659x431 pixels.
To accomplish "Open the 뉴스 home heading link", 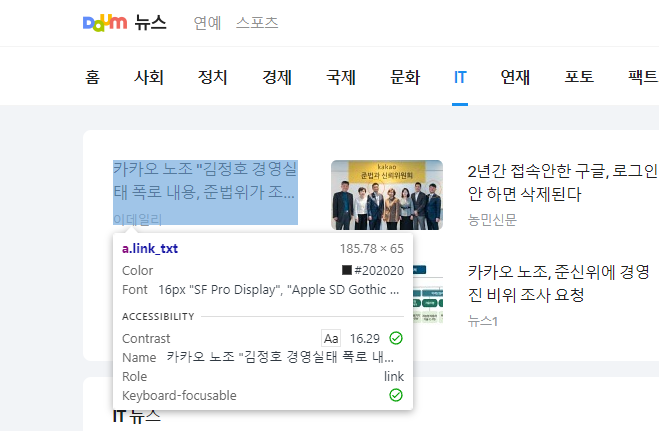I will [150, 23].
